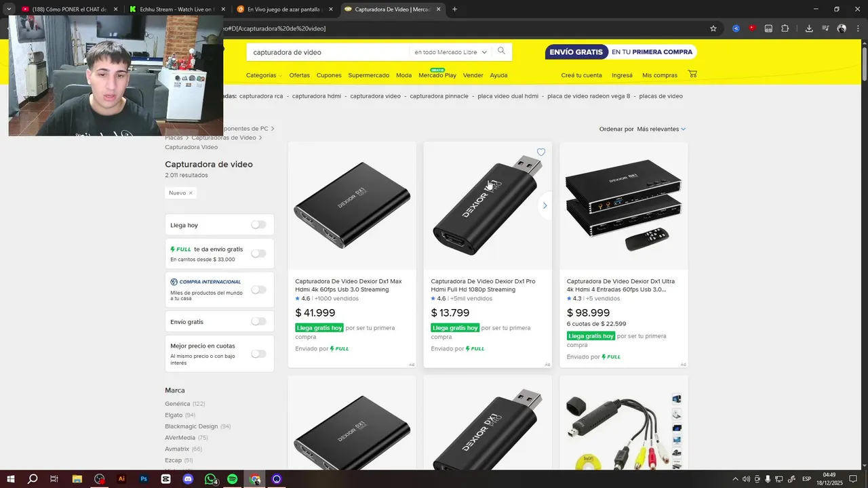Screen dimensions: 868x488
Task: Open Dexior Dx1 Ultra product image
Action: tap(623, 205)
